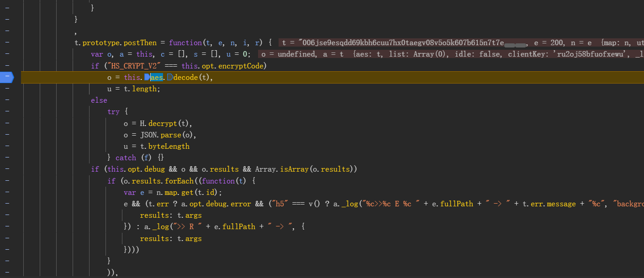Click the gutter dash beside "var e = n.map.get(t.id);"
Viewport: 644px width, 278px height.
[x=7, y=192]
